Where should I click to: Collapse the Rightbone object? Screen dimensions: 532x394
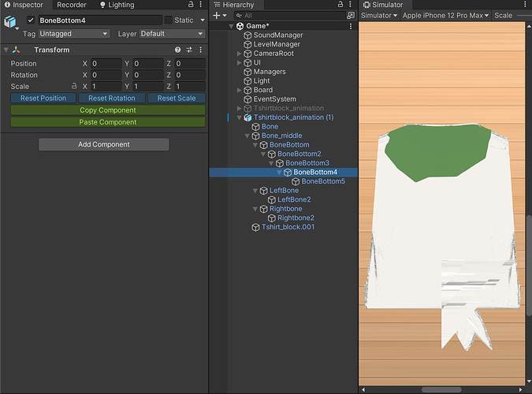[255, 209]
